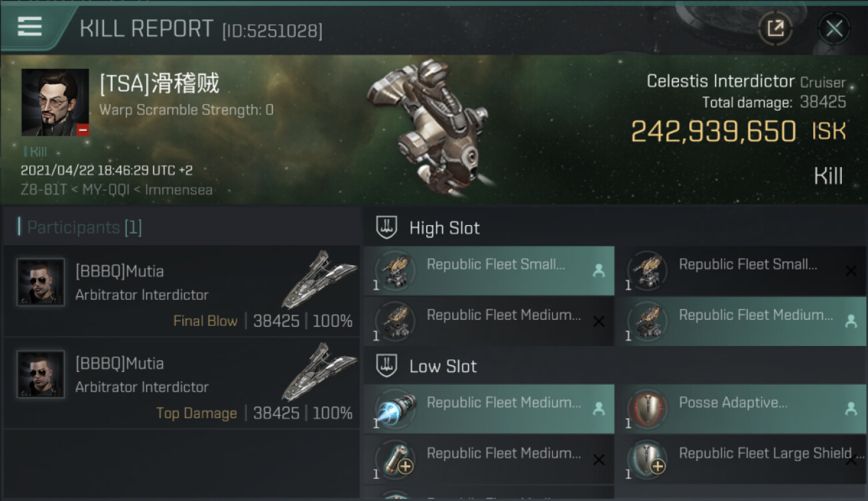Viewport: 868px width, 501px height.
Task: Click the Posse Adaptive module icon
Action: pos(647,408)
